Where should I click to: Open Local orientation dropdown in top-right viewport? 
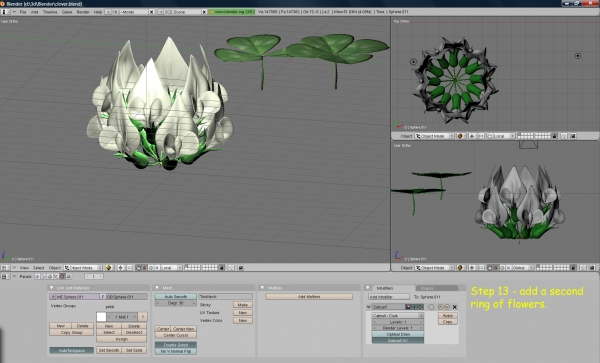pyautogui.click(x=504, y=136)
